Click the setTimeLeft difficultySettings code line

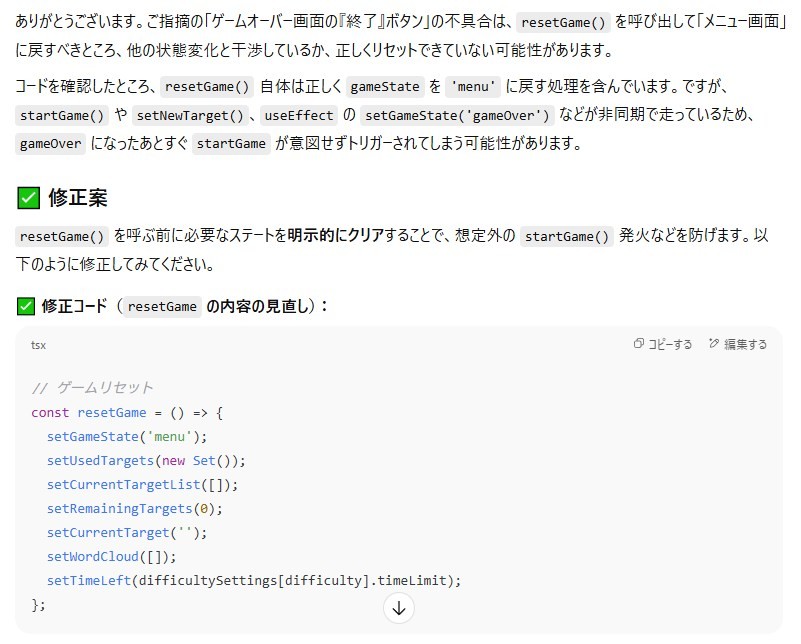pos(254,580)
